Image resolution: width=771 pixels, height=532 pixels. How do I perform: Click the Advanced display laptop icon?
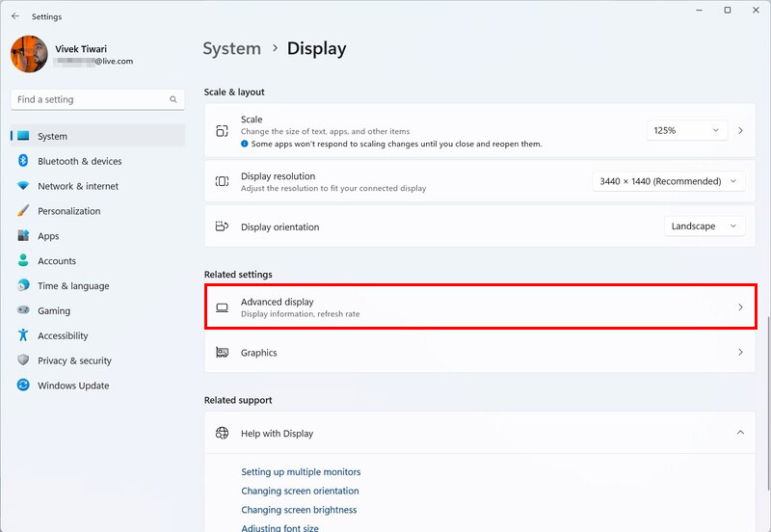pyautogui.click(x=222, y=307)
